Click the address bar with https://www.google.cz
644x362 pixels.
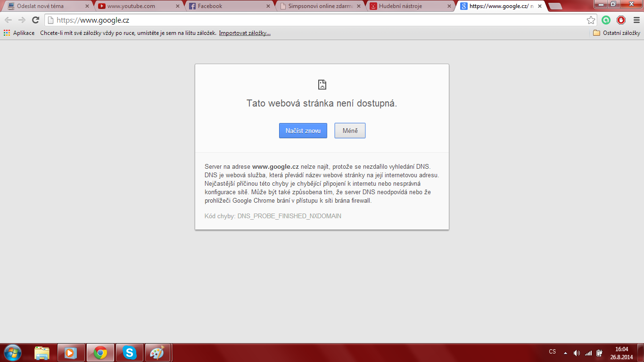(x=311, y=20)
